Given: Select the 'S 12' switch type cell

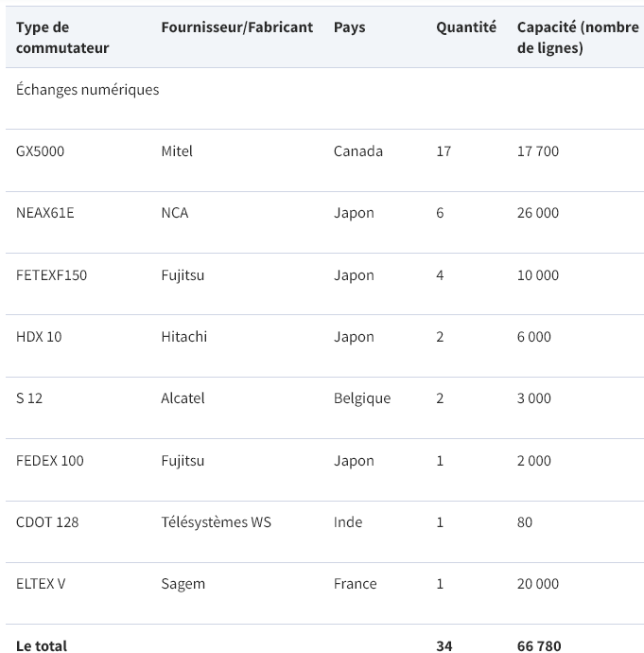Looking at the screenshot, I should pos(29,398).
